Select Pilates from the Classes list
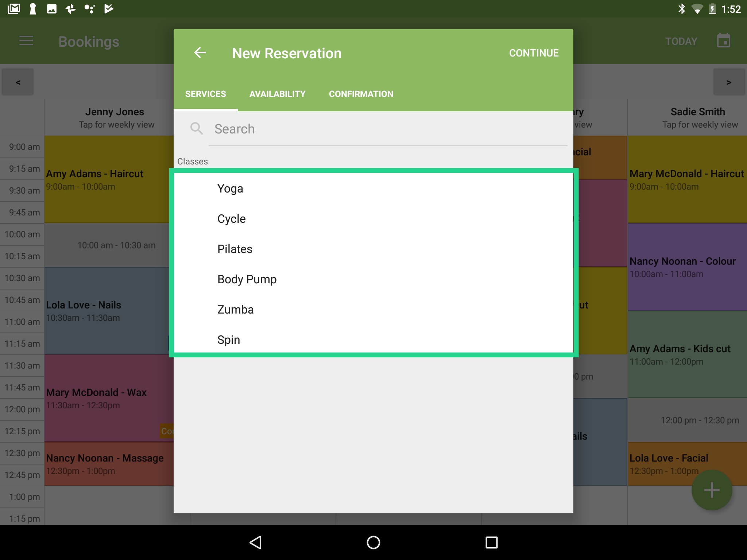Viewport: 747px width, 560px height. click(x=235, y=249)
